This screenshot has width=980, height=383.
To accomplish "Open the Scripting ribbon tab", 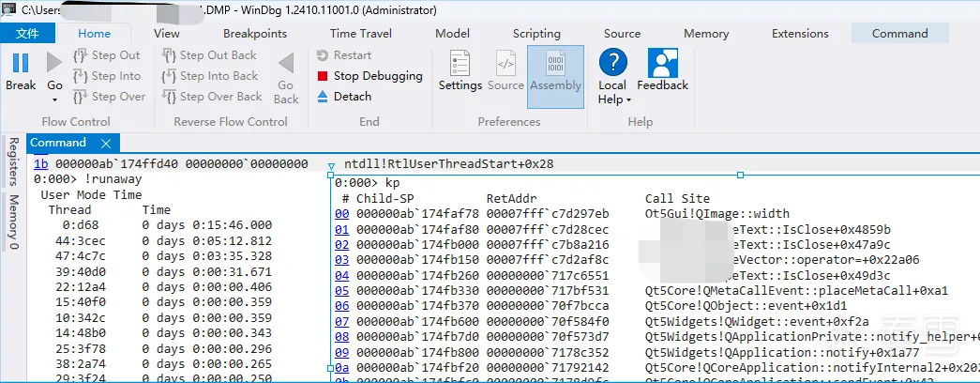I will pos(536,34).
